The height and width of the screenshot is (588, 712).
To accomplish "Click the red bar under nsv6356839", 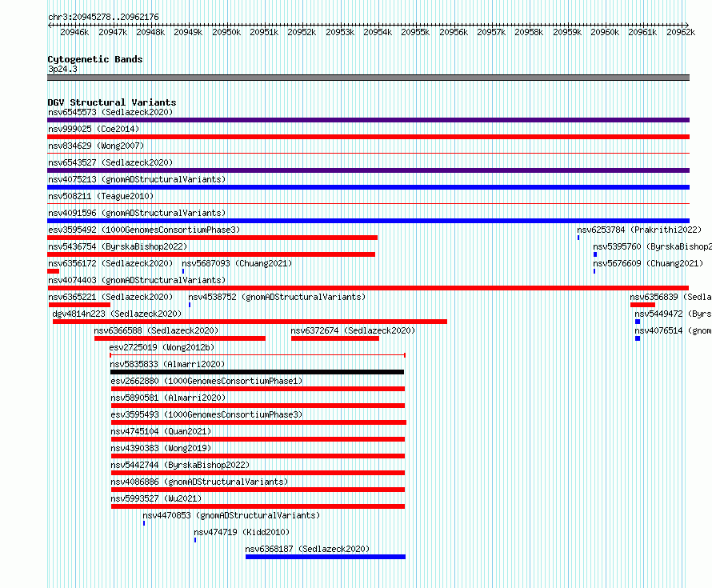I will pos(642,305).
